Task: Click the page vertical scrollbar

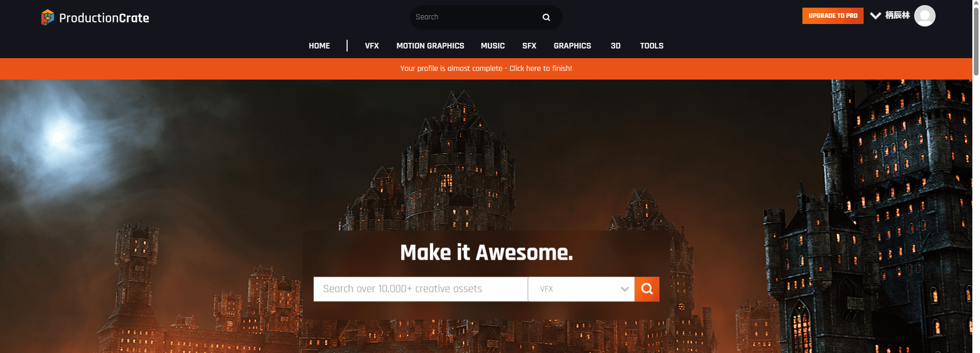Action: 975,41
